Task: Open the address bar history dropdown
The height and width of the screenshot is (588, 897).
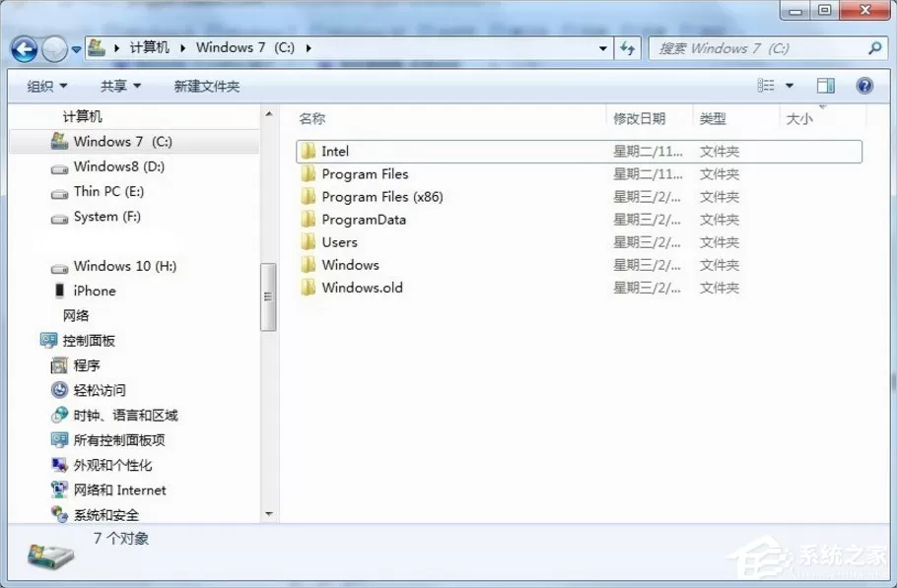Action: pyautogui.click(x=603, y=48)
